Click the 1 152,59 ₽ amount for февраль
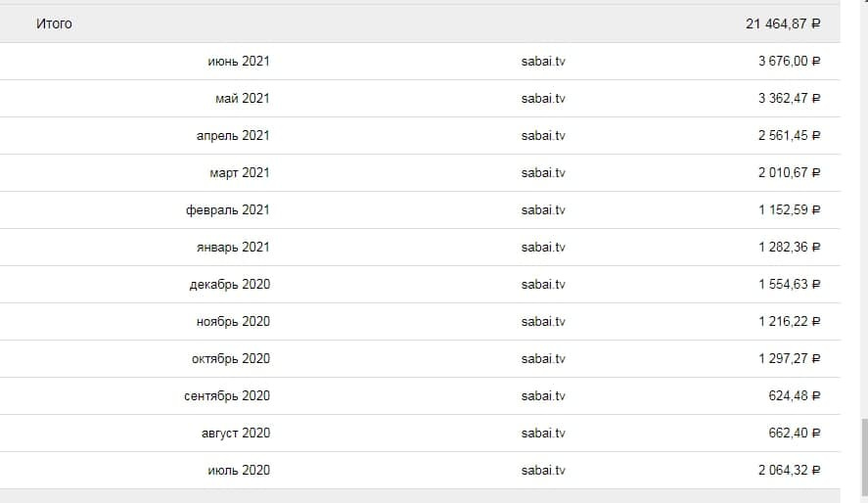The height and width of the screenshot is (503, 868). click(x=788, y=209)
